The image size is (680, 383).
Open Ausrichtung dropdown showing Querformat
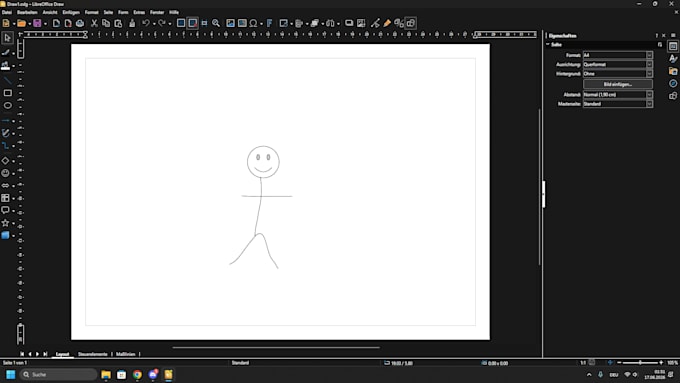click(x=618, y=64)
